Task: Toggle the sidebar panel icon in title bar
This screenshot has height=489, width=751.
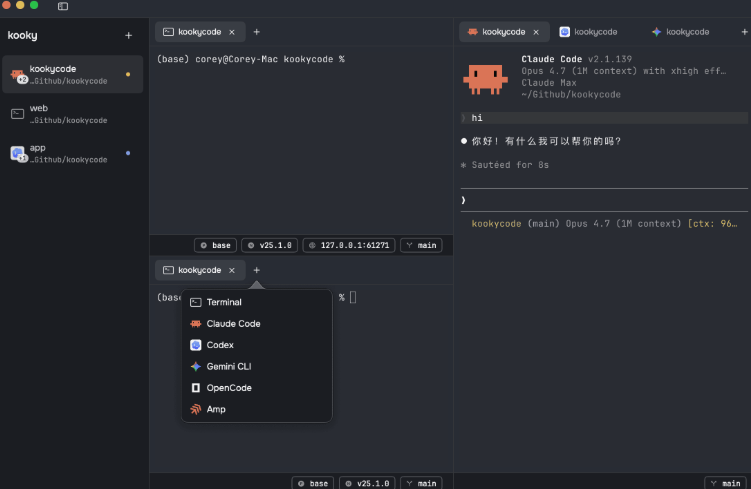Action: coord(63,6)
